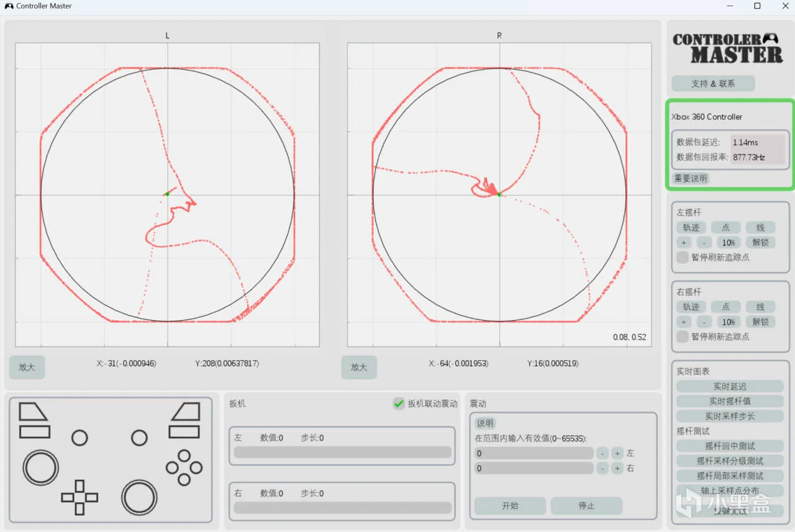Image resolution: width=795 pixels, height=532 pixels.
Task: Click 放大 under the R stick plot
Action: (x=359, y=367)
